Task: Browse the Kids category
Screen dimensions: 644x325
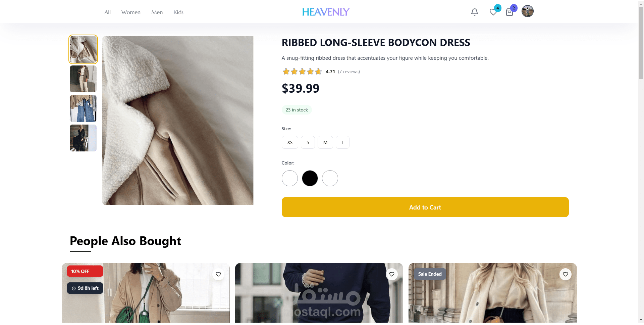Action: point(178,12)
